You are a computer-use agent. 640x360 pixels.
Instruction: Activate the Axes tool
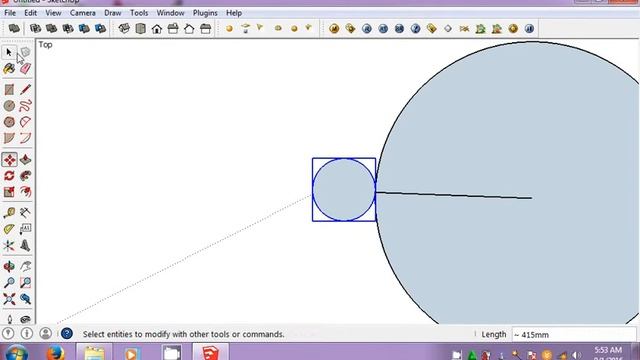point(9,245)
